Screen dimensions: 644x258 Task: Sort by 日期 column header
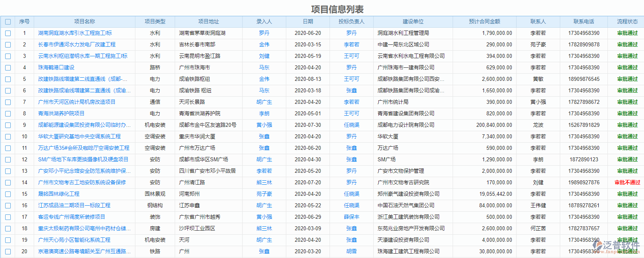(308, 22)
